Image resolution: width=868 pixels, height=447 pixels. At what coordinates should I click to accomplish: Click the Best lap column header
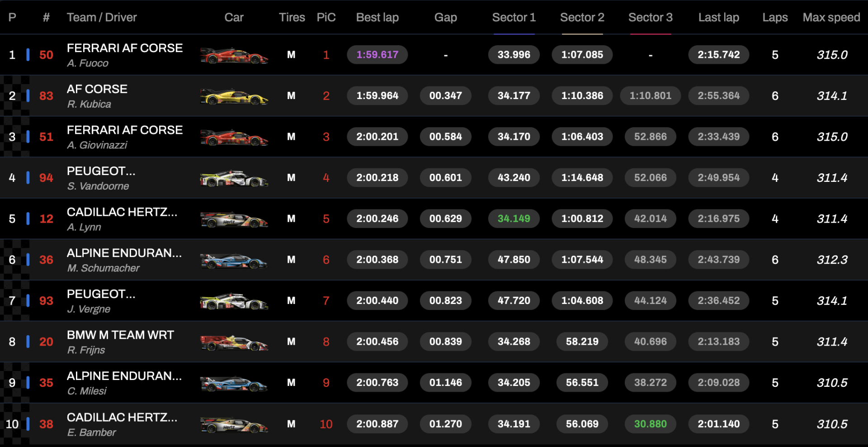point(377,18)
